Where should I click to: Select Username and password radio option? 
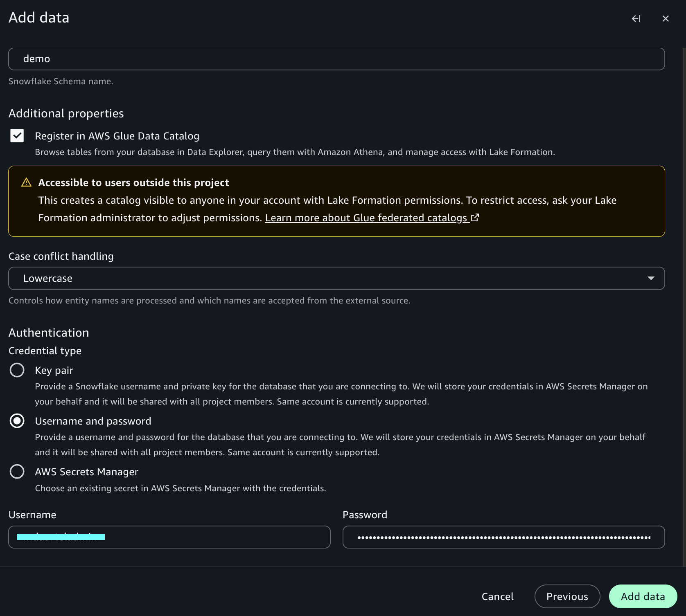click(x=17, y=421)
